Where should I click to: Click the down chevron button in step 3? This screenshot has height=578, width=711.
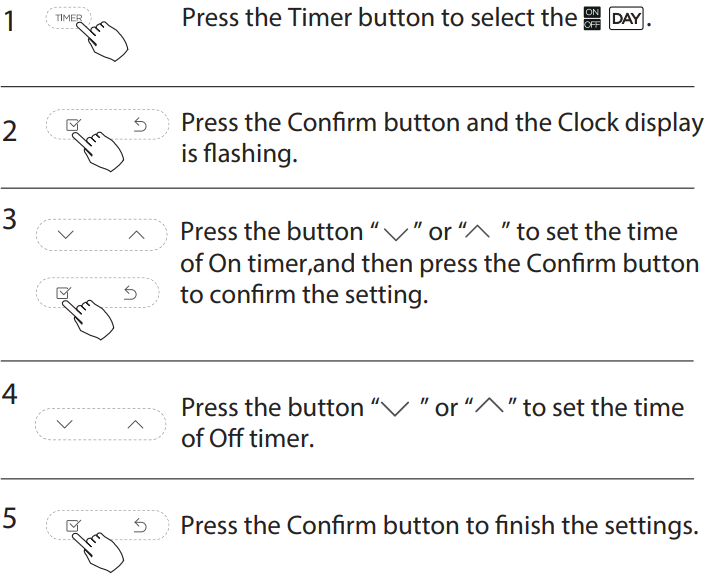click(66, 235)
